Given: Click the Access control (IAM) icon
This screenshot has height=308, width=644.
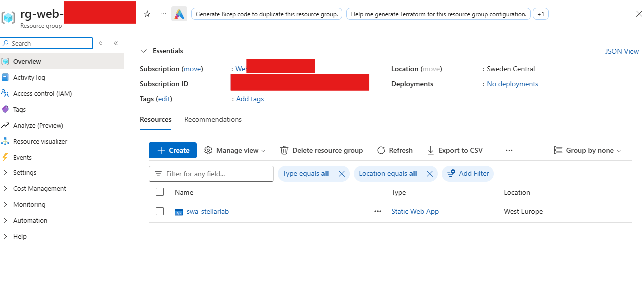Looking at the screenshot, I should pos(5,93).
